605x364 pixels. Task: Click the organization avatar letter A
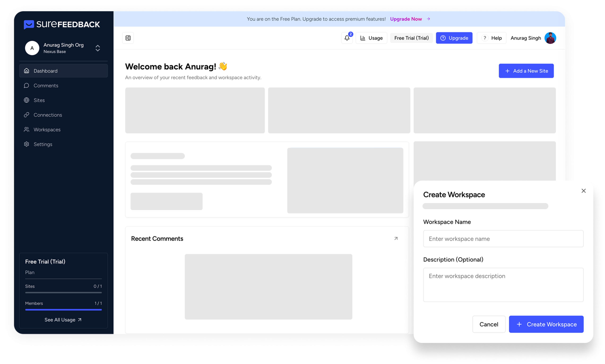coord(32,48)
